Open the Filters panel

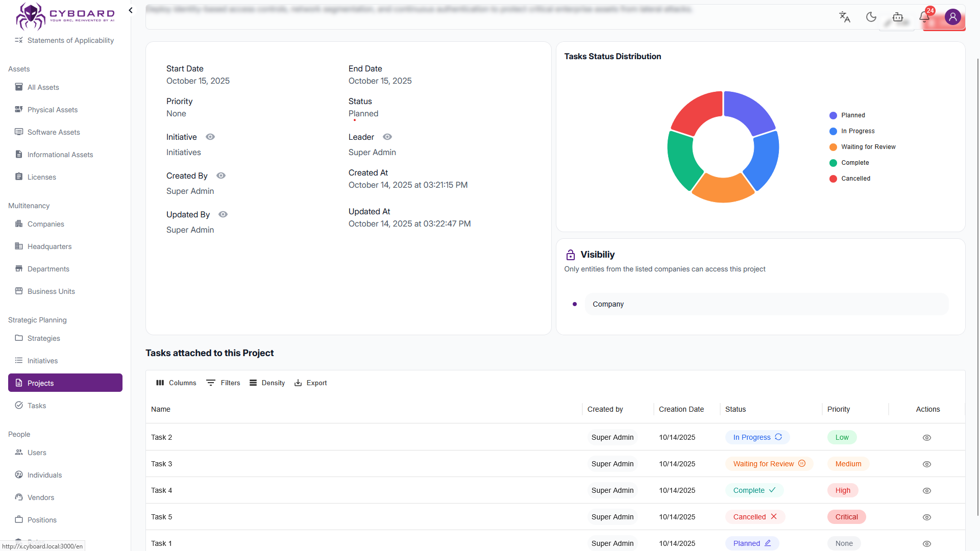coord(223,383)
